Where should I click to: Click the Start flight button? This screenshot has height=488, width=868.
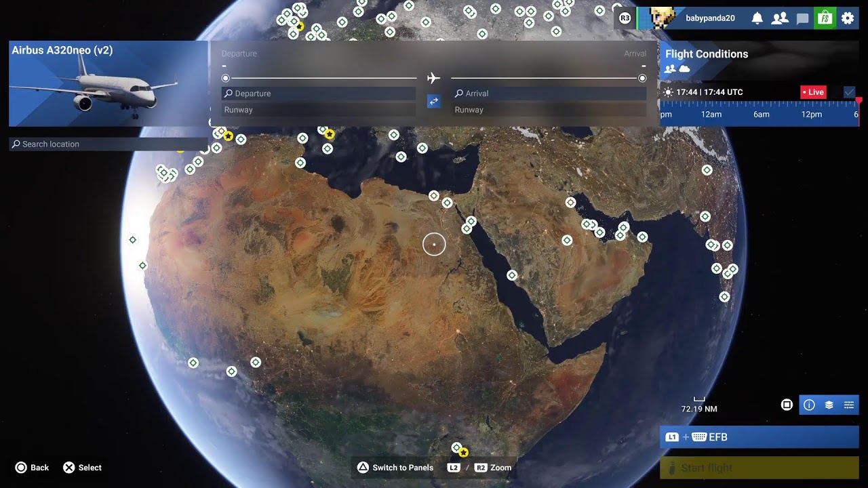[759, 468]
